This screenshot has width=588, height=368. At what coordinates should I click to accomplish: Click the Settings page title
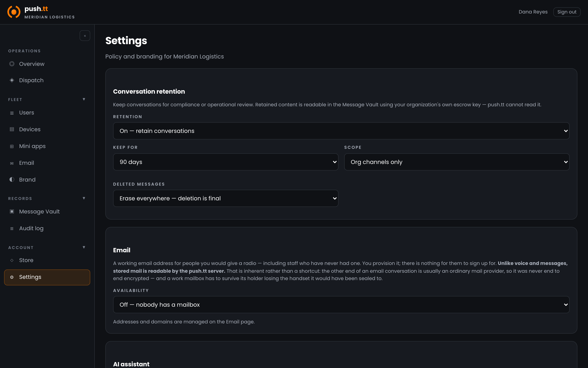126,41
